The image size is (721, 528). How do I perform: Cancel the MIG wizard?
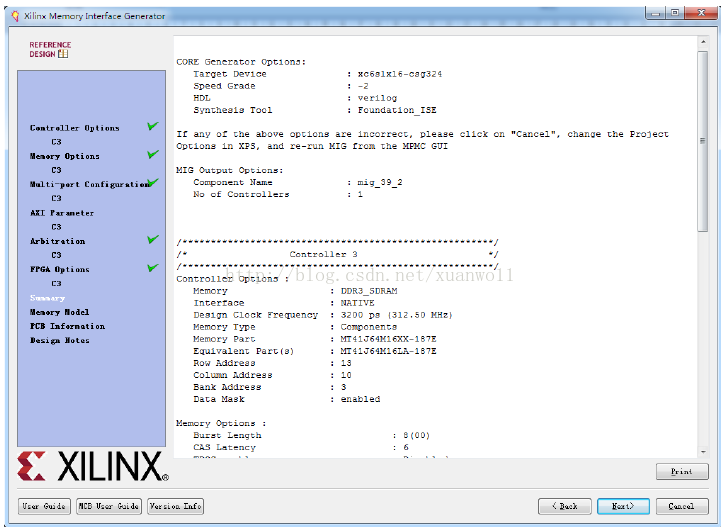point(682,506)
